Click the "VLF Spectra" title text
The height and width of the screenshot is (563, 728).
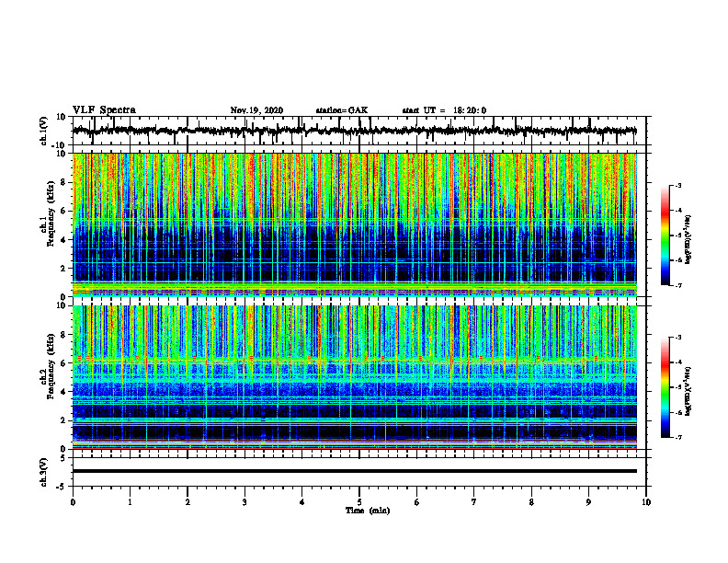point(104,110)
